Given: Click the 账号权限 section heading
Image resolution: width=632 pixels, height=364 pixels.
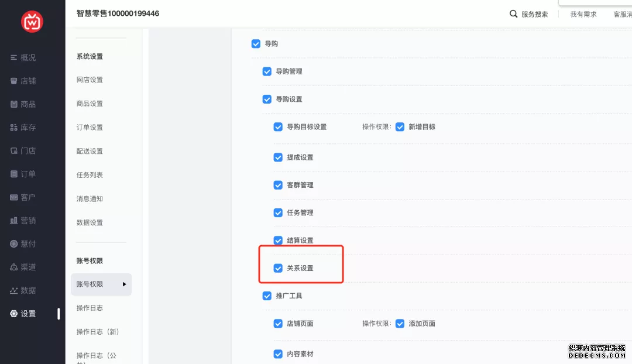Looking at the screenshot, I should 90,261.
